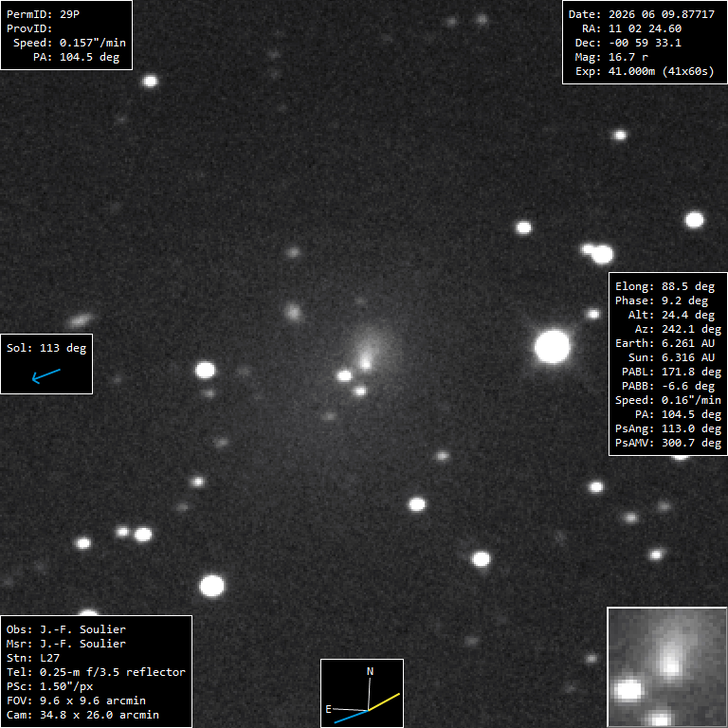Select the 'Date: 2026 06 09.87717' line
This screenshot has height=728, width=728.
tap(641, 14)
